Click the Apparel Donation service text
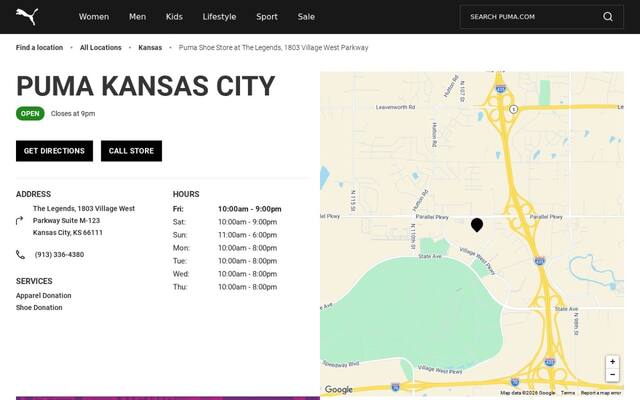Image resolution: width=640 pixels, height=400 pixels. 44,296
